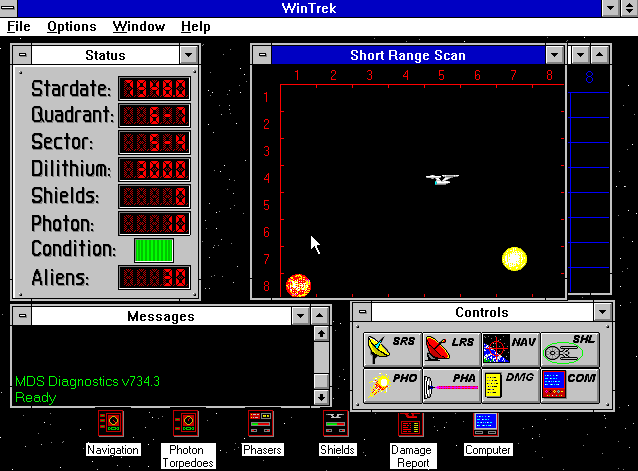
Task: Minimize the blue-grid window beside the scan
Action: pos(581,55)
